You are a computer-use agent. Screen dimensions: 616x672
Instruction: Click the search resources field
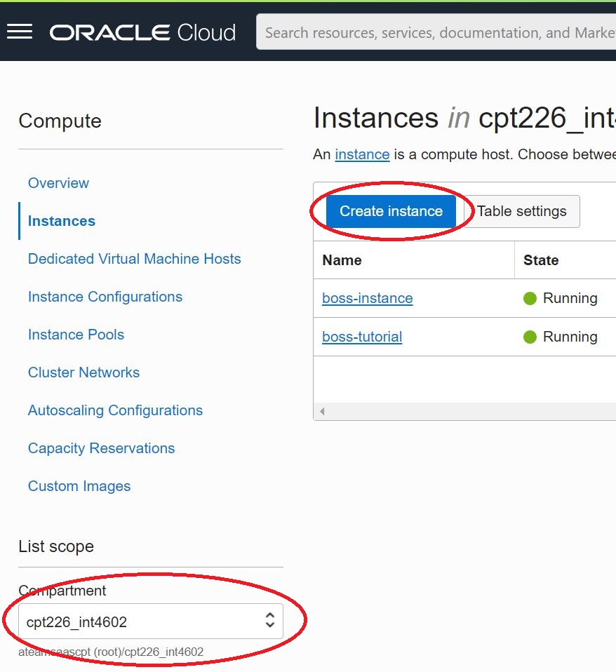[x=435, y=32]
